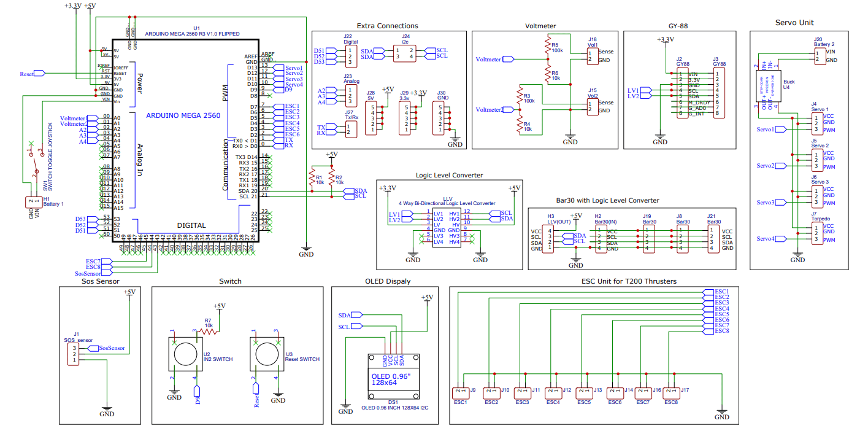The width and height of the screenshot is (868, 431).
Task: Select the J15 Vol2 sense connector
Action: click(x=592, y=107)
